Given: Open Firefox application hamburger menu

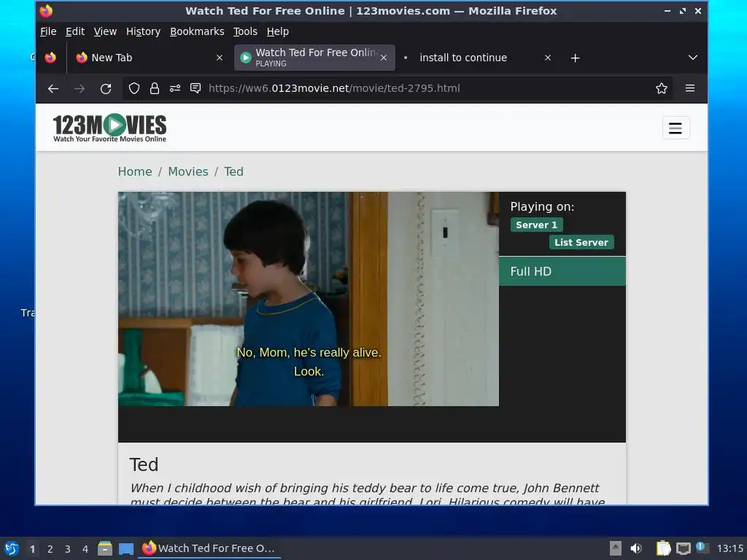Looking at the screenshot, I should pos(690,88).
